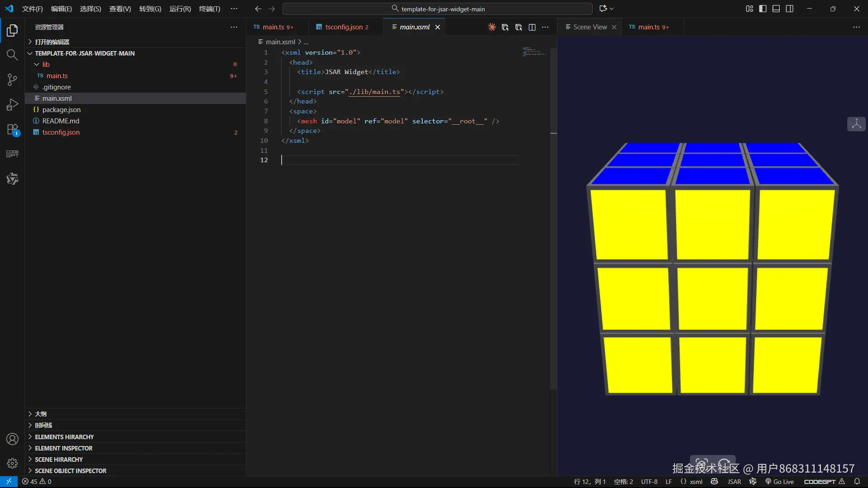Click Go Live in status bar
Viewport: 868px width, 488px height.
[779, 482]
